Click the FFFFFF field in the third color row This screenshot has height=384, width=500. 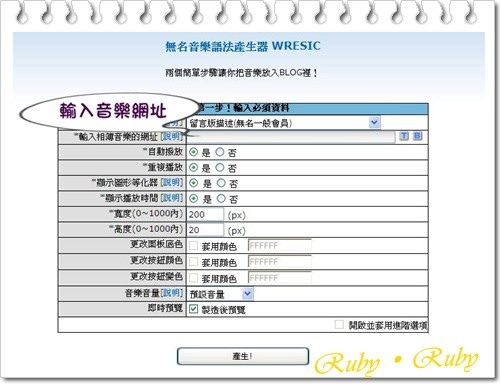(x=280, y=278)
